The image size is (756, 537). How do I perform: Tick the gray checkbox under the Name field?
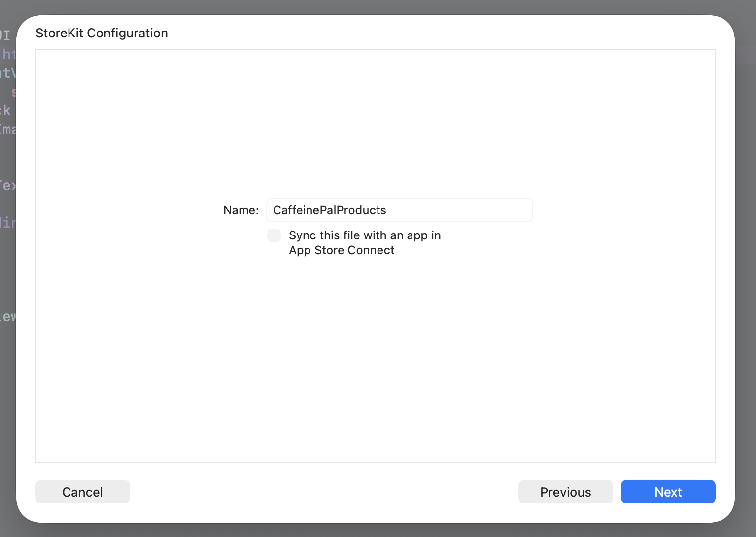coord(274,235)
